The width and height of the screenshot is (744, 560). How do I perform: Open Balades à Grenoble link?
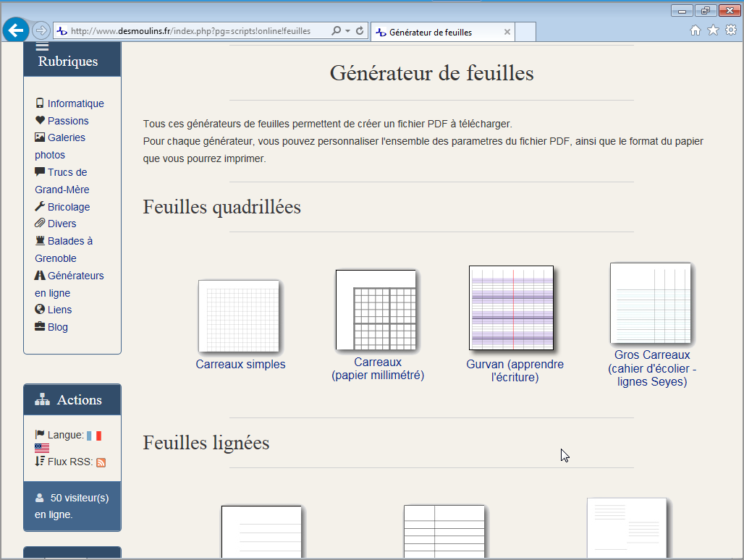coord(64,250)
